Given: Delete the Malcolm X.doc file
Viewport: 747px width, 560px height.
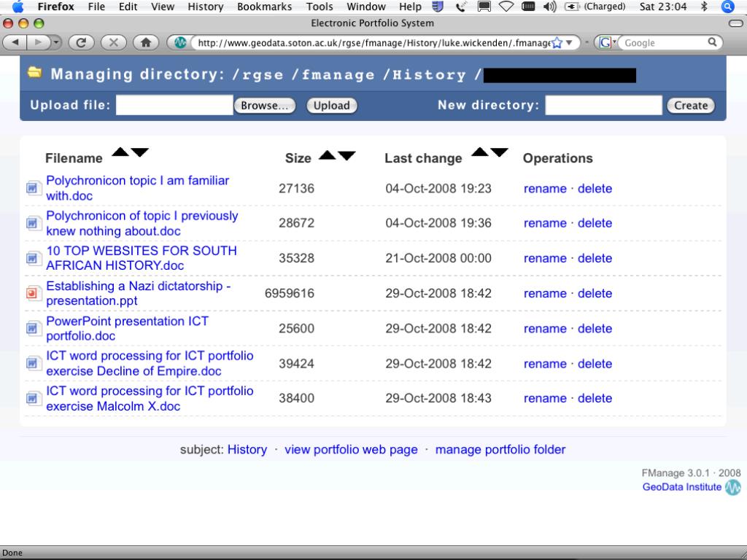Looking at the screenshot, I should pos(595,398).
